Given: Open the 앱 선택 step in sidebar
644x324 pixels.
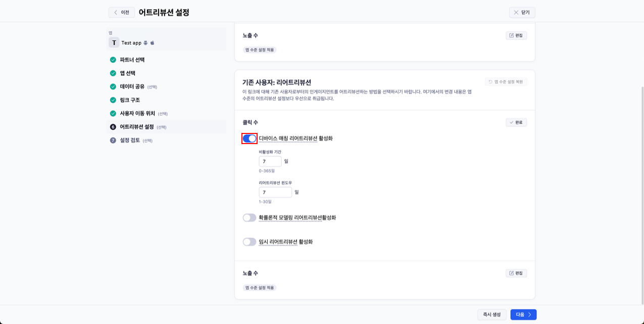Looking at the screenshot, I should (x=127, y=73).
